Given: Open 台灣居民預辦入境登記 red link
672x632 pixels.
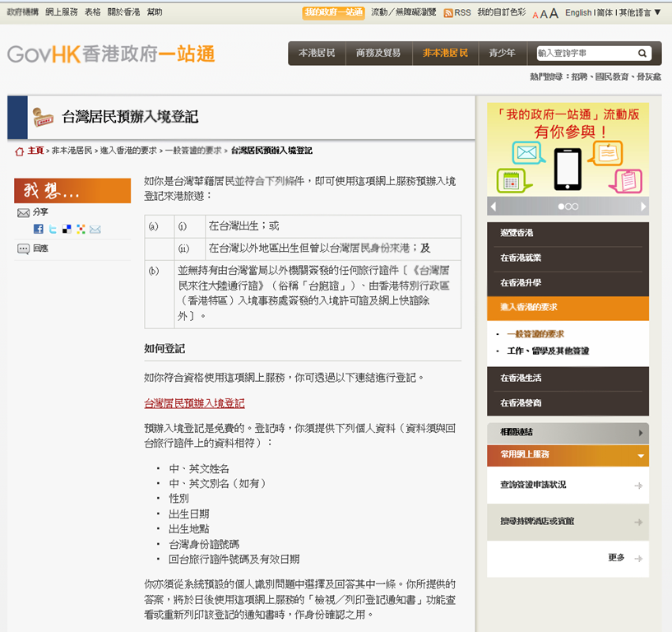Looking at the screenshot, I should pos(194,403).
